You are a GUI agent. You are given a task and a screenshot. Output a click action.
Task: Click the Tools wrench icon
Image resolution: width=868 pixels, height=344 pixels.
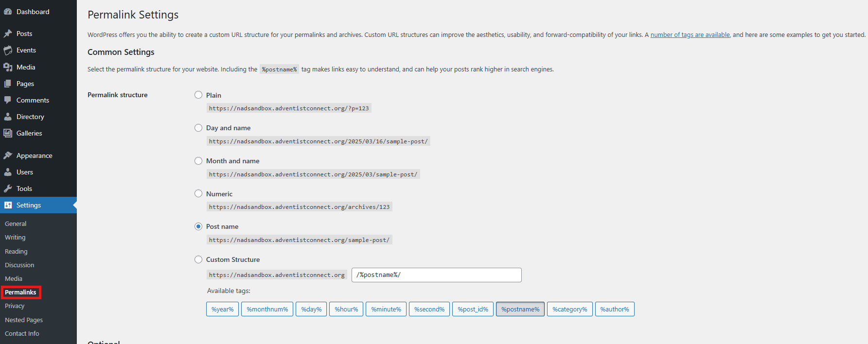(8, 189)
